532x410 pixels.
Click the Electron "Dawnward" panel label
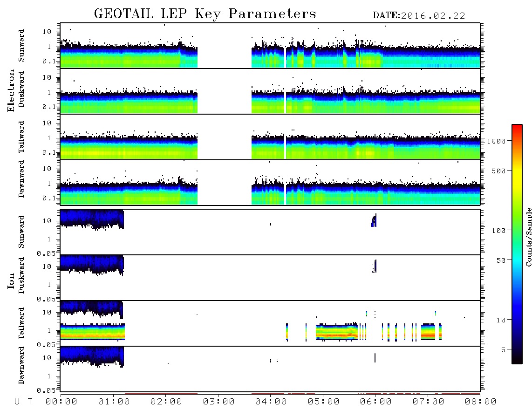tap(21, 179)
